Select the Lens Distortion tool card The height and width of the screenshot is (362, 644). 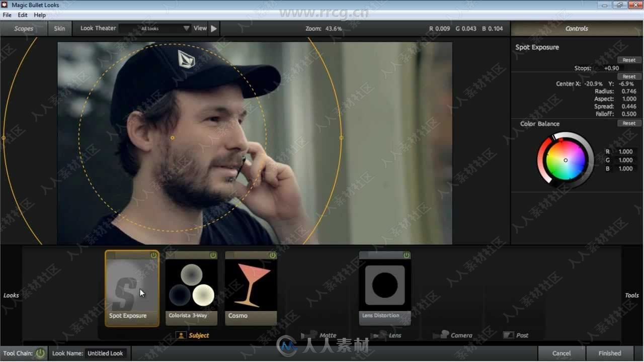(x=385, y=289)
